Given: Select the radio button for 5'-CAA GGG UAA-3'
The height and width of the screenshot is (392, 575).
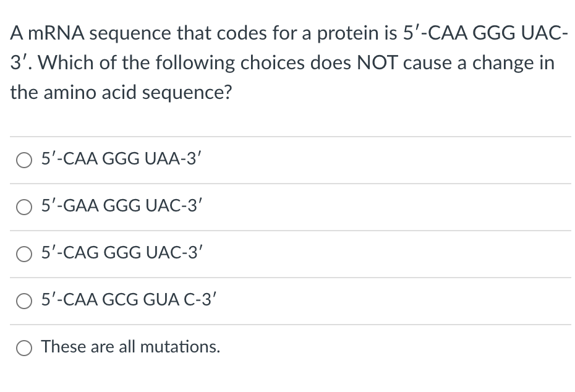Looking at the screenshot, I should click(x=24, y=160).
